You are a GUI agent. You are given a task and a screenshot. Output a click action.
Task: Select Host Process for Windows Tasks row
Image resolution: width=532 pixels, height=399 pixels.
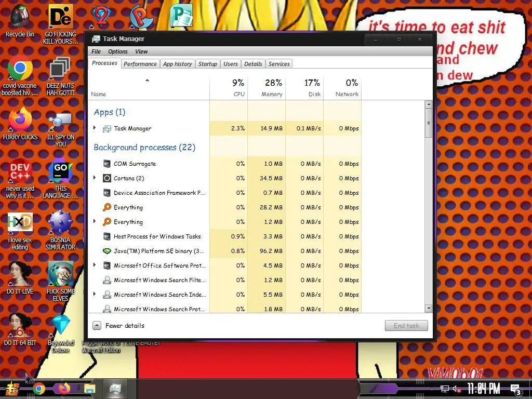(224, 236)
